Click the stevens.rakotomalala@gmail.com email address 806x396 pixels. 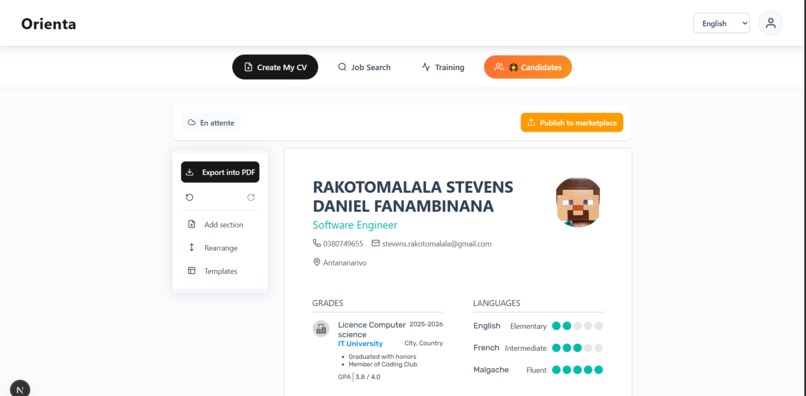tap(436, 244)
